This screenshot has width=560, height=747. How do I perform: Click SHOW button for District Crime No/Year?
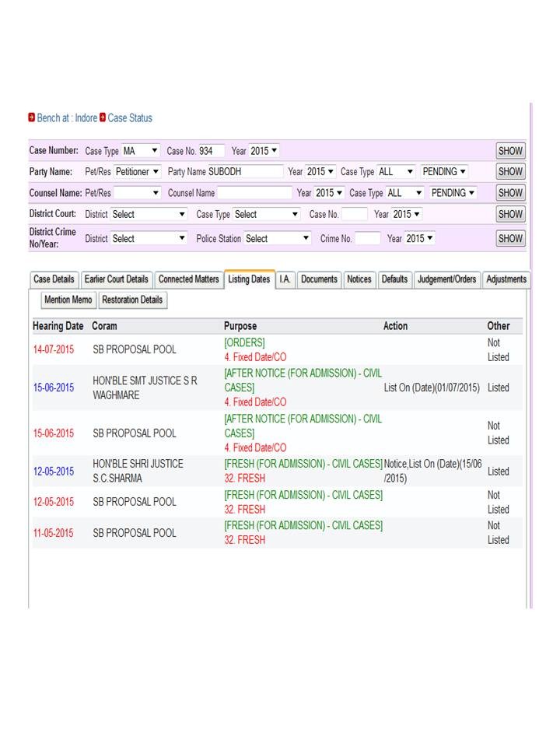click(x=510, y=238)
